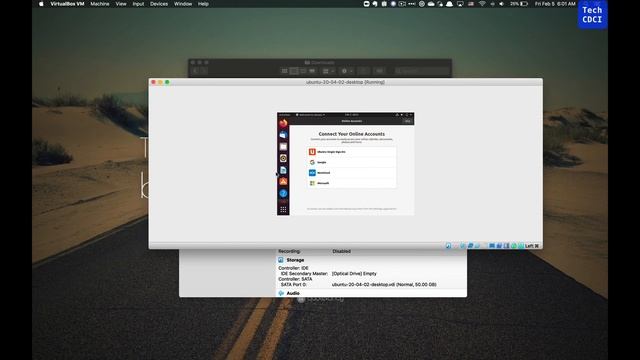Open the Welcome to Ubuntu app menu

tap(310, 115)
